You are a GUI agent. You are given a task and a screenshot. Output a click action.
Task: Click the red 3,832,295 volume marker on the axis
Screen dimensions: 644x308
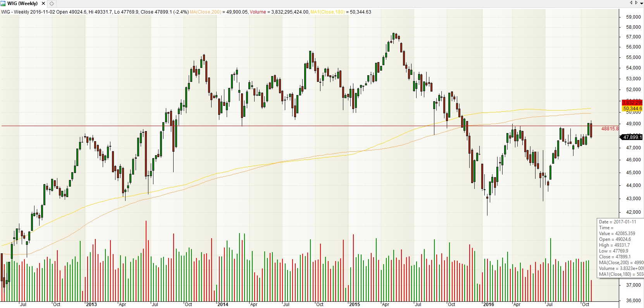click(x=632, y=102)
